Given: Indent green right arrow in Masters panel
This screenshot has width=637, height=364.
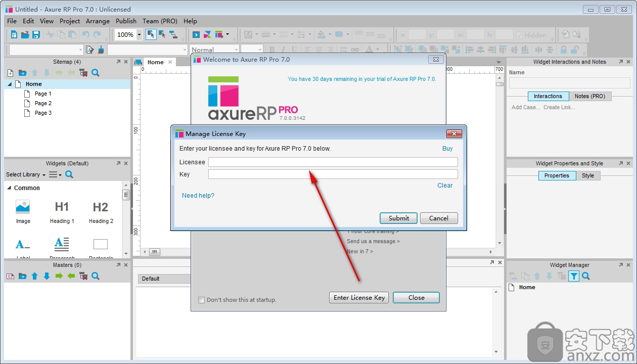Looking at the screenshot, I should click(x=59, y=276).
